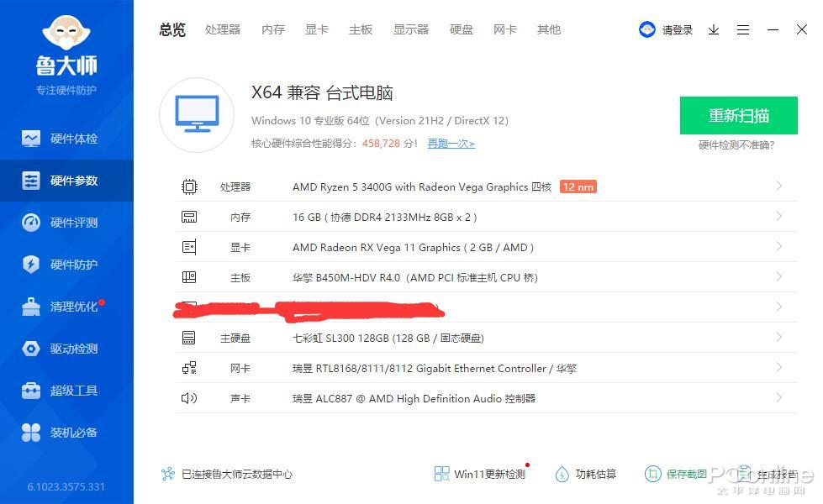The height and width of the screenshot is (504, 823).
Task: Open the 硬件防护 shield icon
Action: [x=31, y=264]
